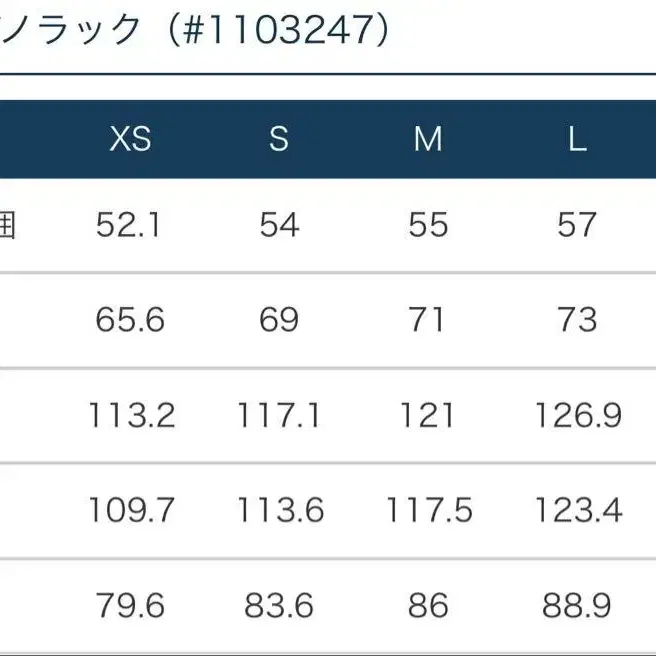656x656 pixels.
Task: Click the M size column header
Action: pyautogui.click(x=428, y=139)
